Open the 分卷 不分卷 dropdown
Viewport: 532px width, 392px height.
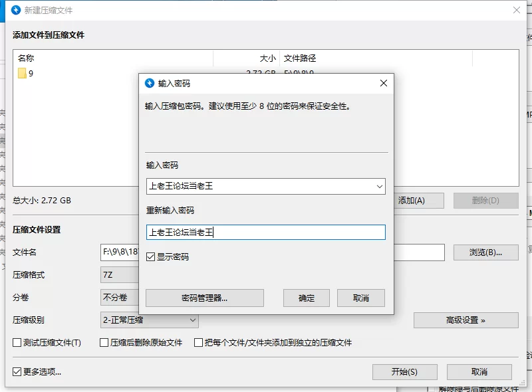click(x=120, y=298)
